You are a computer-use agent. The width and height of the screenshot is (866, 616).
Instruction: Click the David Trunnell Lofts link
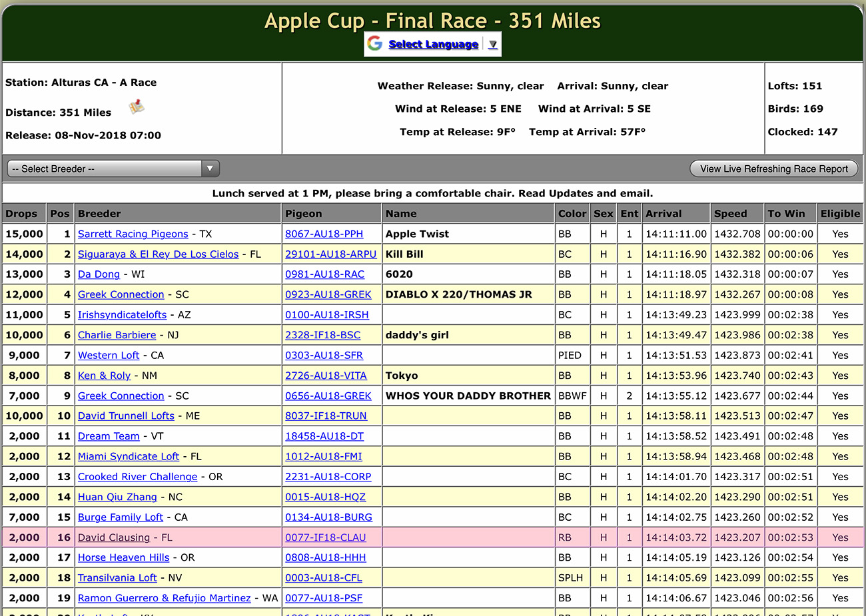[126, 416]
